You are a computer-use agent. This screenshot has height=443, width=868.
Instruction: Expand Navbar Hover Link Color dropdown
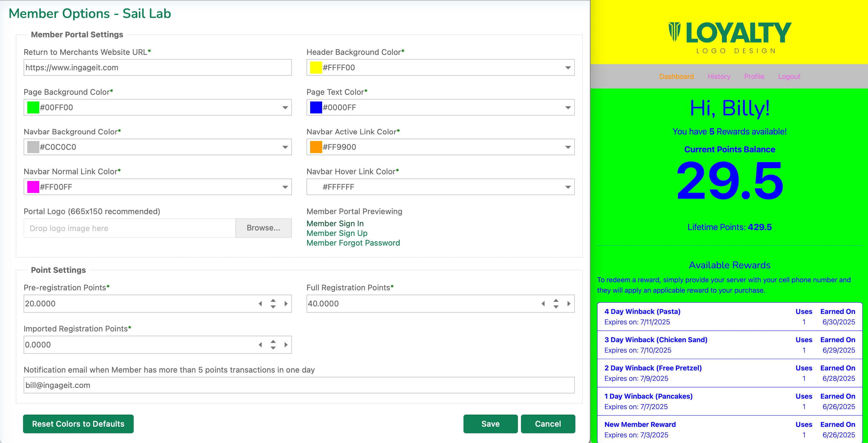click(568, 187)
